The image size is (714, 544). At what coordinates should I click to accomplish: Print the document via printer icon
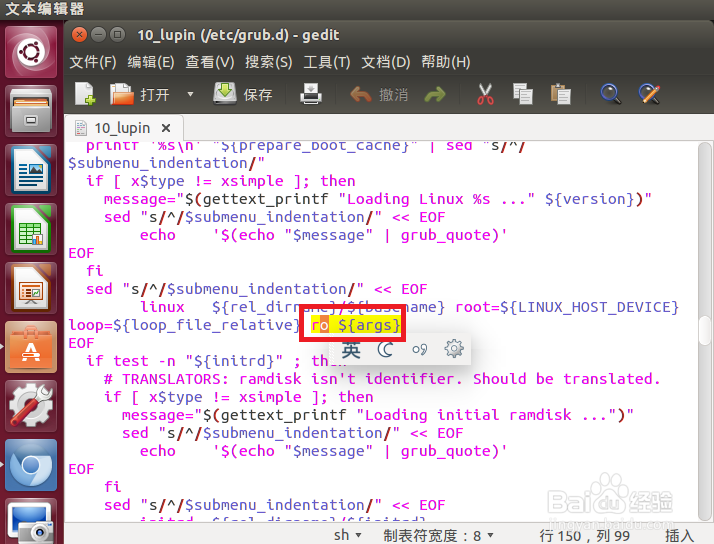[x=311, y=94]
